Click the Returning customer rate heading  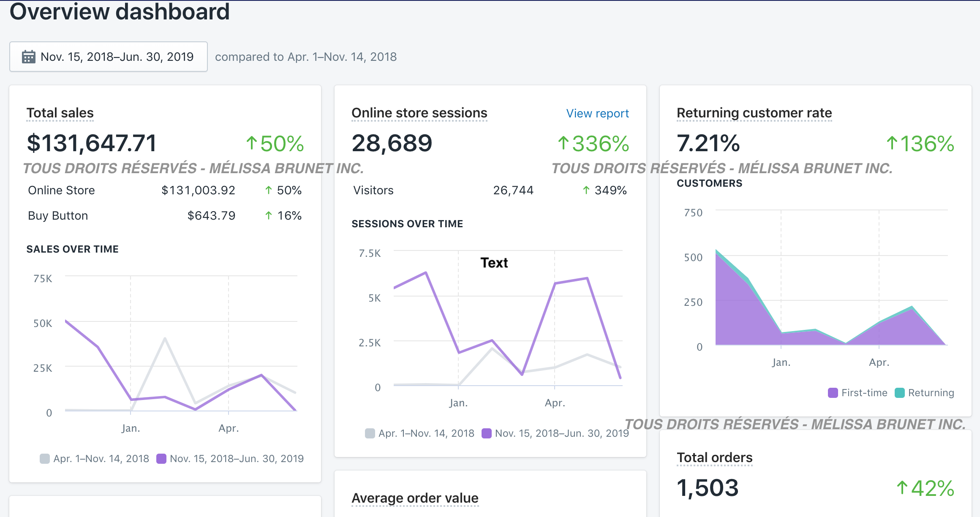point(754,113)
